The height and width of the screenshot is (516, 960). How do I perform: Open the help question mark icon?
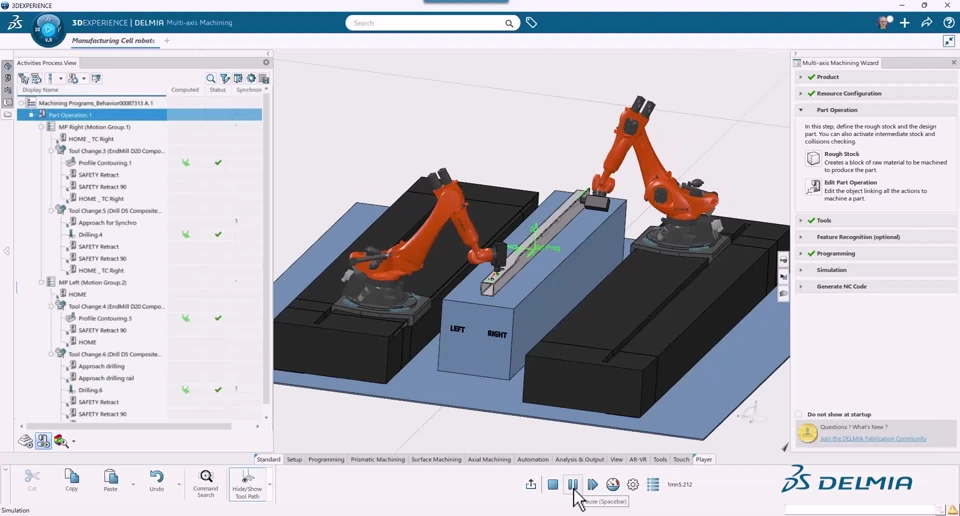pyautogui.click(x=948, y=23)
